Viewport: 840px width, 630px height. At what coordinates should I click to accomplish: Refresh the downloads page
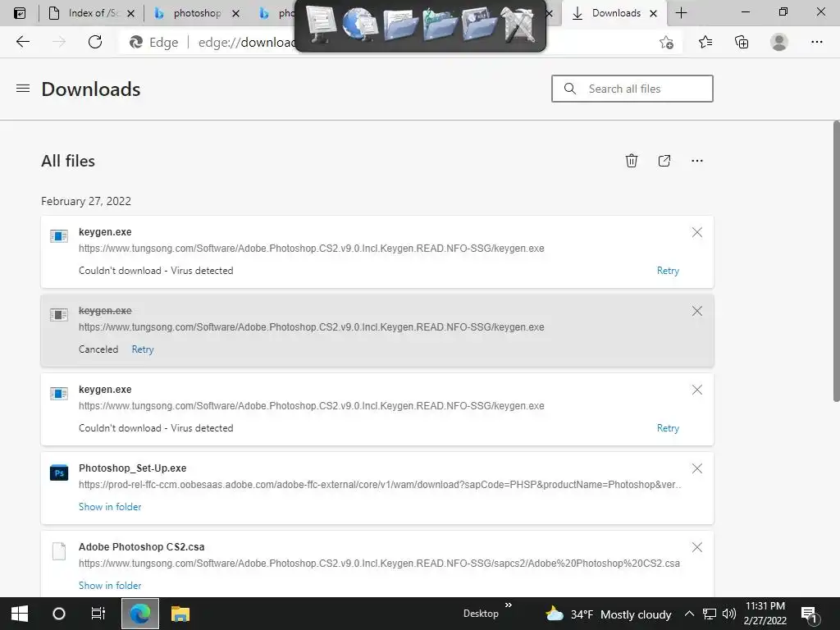[95, 42]
